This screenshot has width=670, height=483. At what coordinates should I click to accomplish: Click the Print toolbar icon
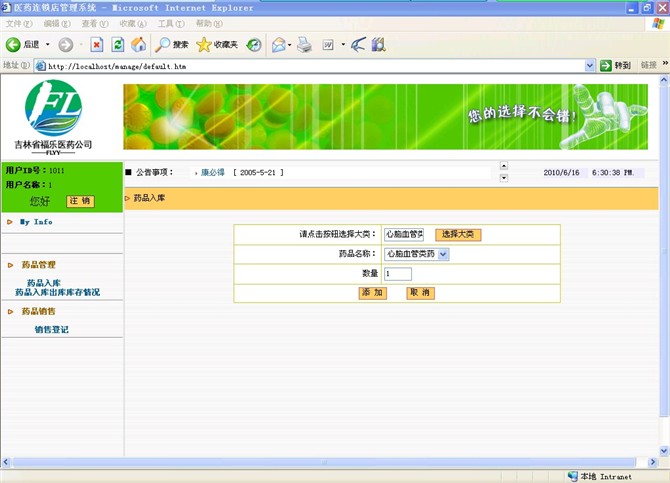pyautogui.click(x=305, y=45)
